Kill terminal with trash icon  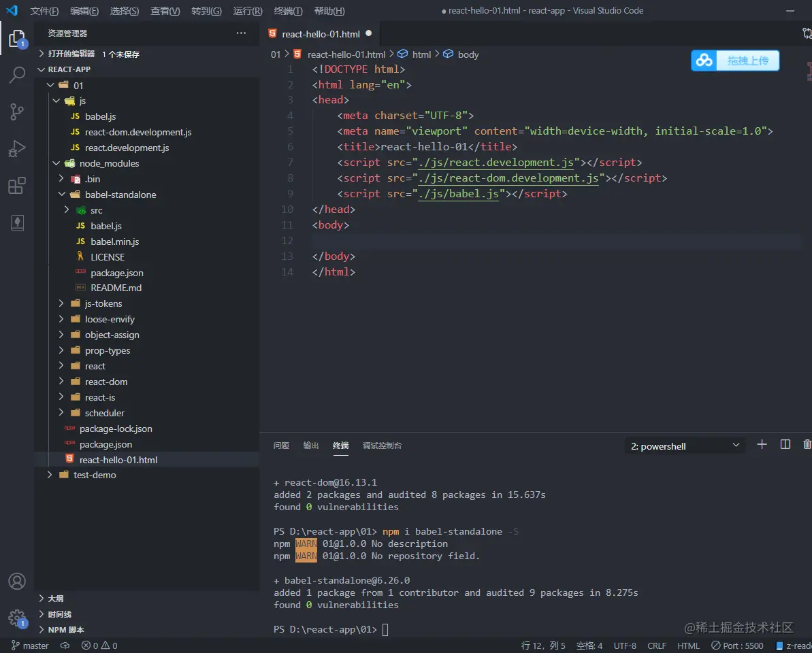coord(807,444)
